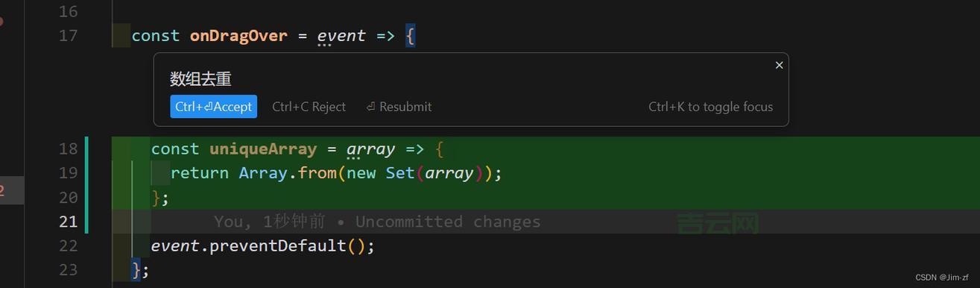
Task: Click the opening brace after onDragOver arrow
Action: (x=410, y=36)
